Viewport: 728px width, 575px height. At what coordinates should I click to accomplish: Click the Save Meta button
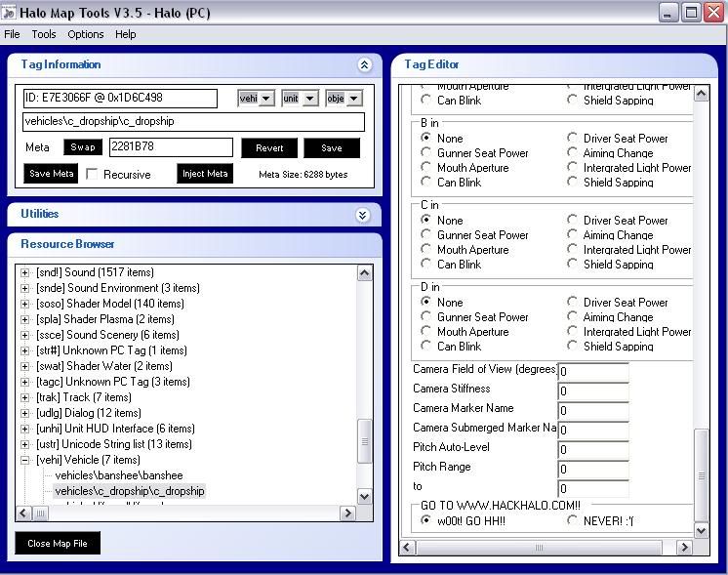pyautogui.click(x=51, y=173)
